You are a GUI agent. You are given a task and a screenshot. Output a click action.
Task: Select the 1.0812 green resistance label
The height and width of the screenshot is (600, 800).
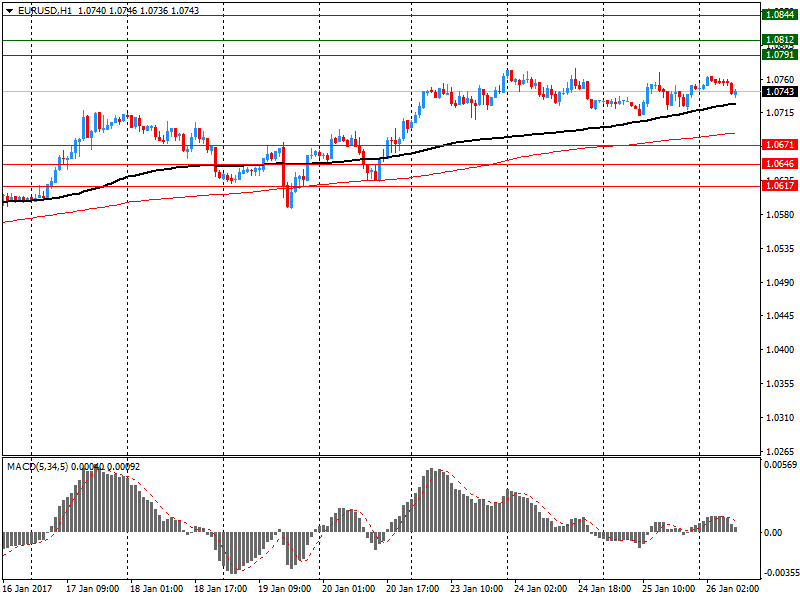coord(779,39)
